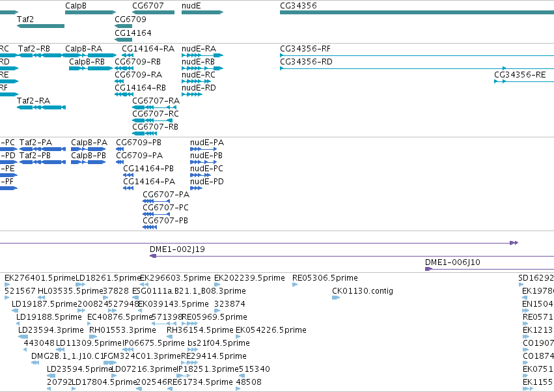The image size is (554, 392).
Task: Click the CK01130.contig label
Action: click(x=363, y=291)
